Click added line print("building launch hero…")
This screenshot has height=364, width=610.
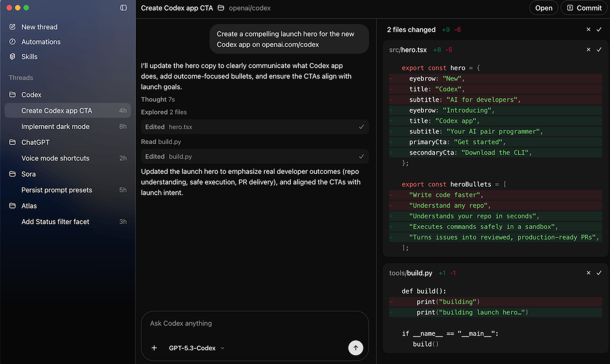[x=496, y=312]
